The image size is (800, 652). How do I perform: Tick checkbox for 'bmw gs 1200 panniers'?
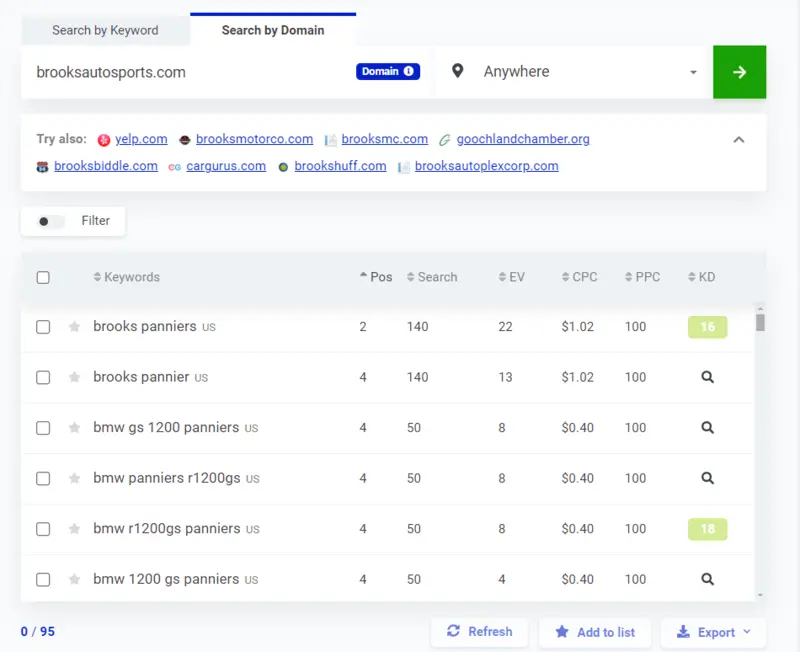[x=43, y=428]
